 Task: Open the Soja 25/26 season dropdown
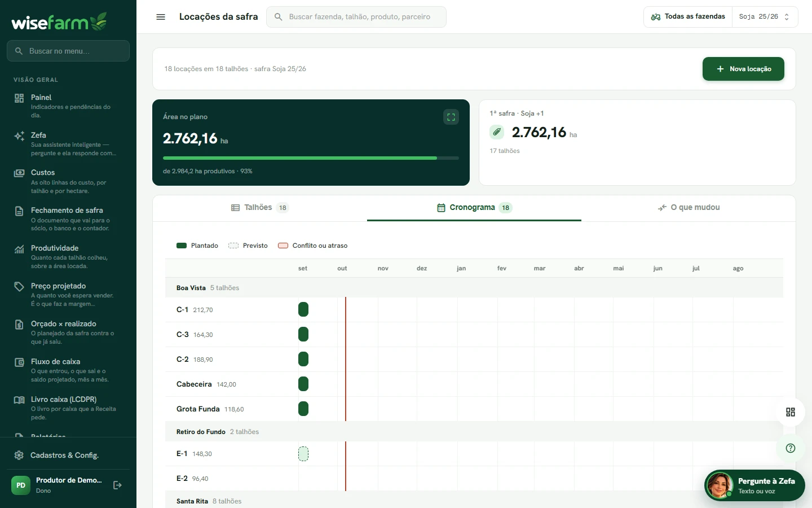pos(765,17)
